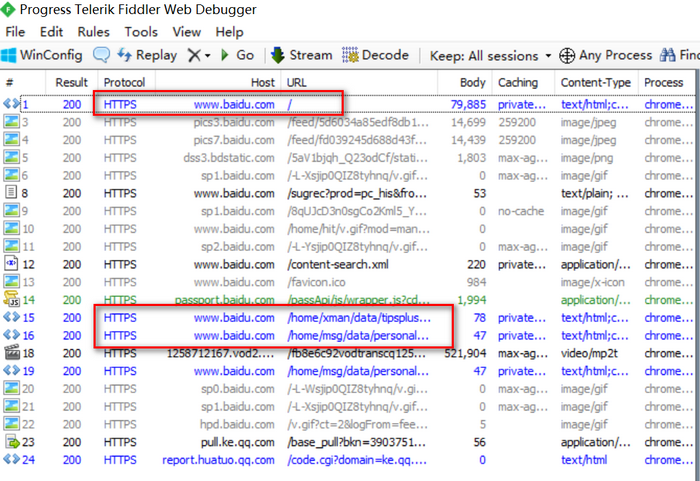Viewport: 700px width, 481px height.
Task: Click the XML icon of session 12
Action: [x=11, y=264]
